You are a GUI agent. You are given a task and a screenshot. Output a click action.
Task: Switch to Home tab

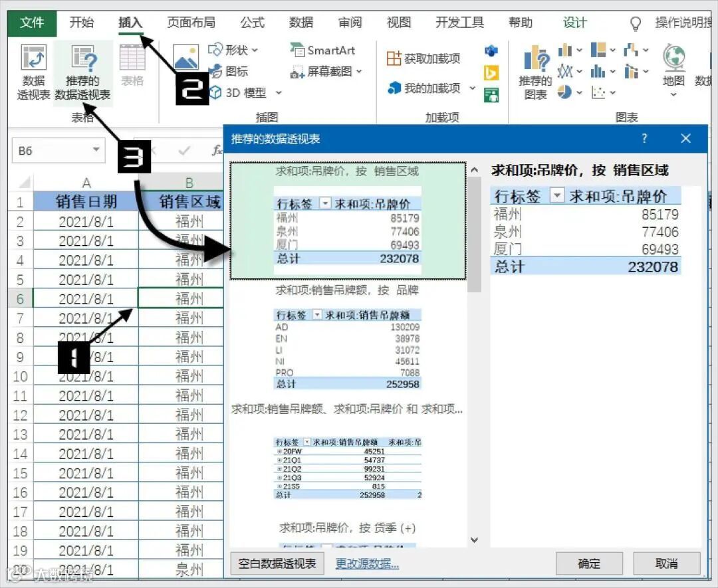click(x=82, y=23)
